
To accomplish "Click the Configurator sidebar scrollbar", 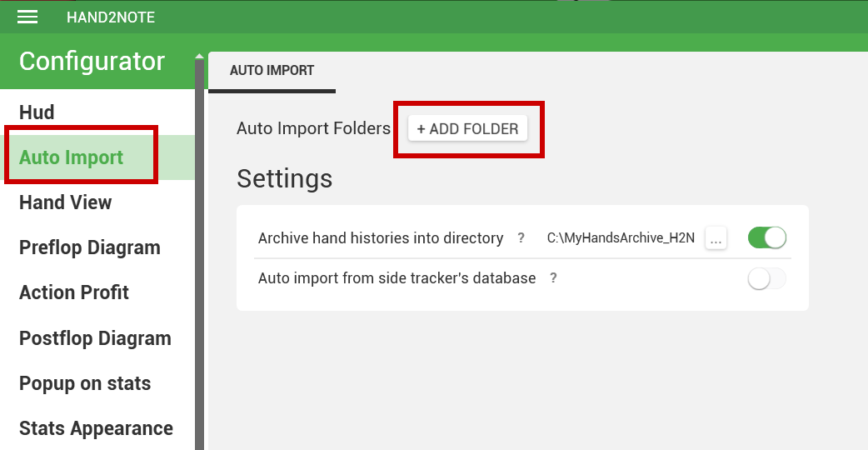I will pyautogui.click(x=199, y=255).
